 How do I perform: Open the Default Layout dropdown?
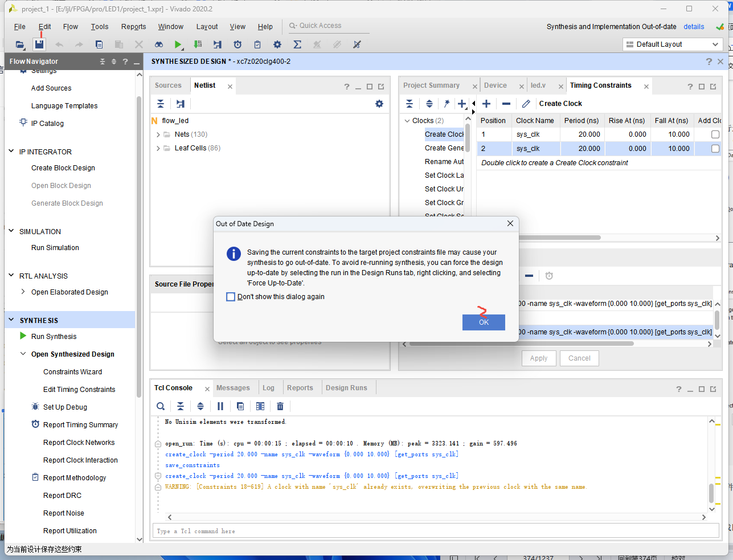pos(673,44)
